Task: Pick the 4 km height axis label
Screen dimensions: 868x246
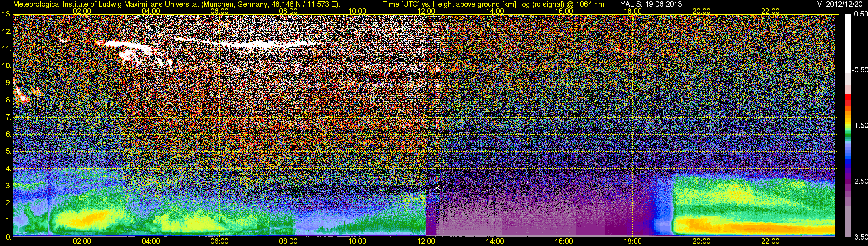Action: tap(8, 168)
